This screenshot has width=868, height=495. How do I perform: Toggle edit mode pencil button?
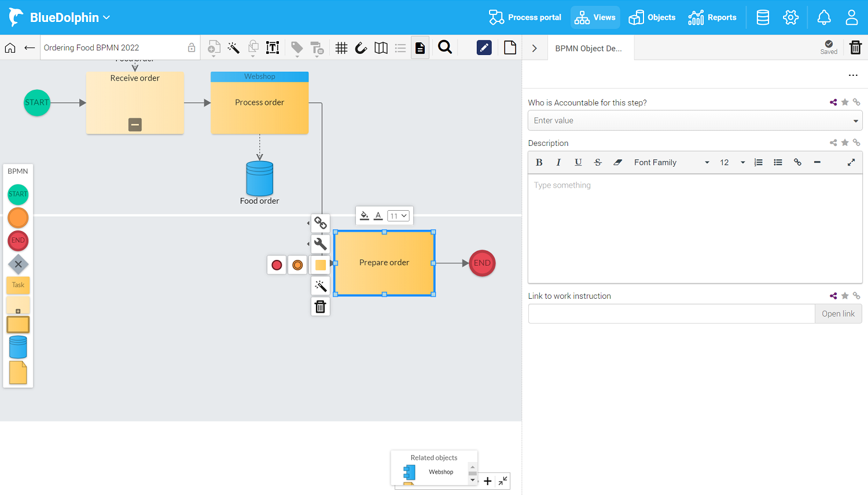click(484, 48)
